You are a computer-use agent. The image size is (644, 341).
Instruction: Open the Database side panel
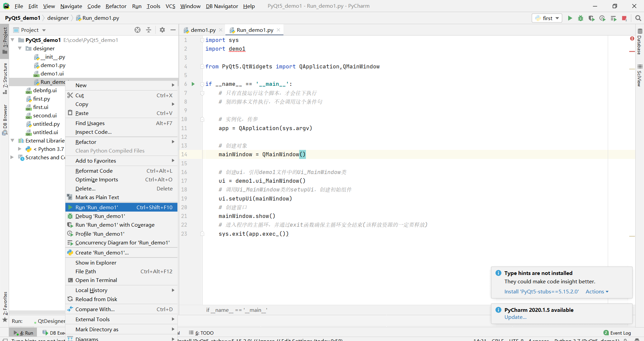click(640, 42)
